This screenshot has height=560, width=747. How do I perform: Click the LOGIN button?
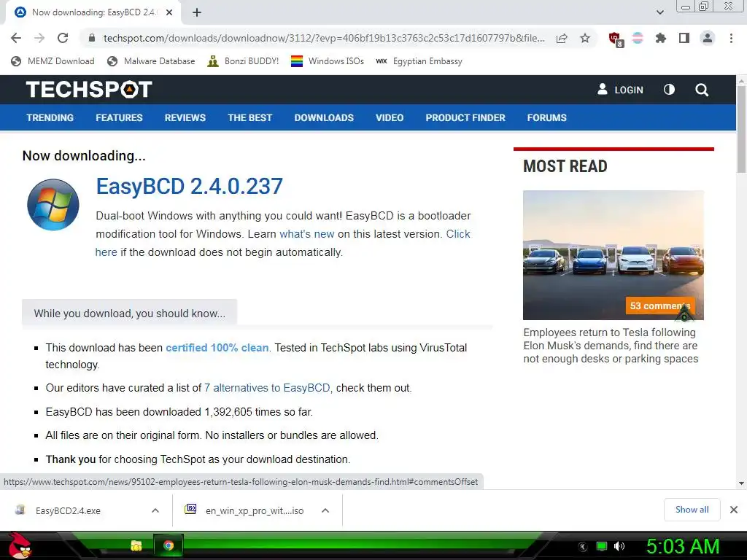click(x=620, y=90)
